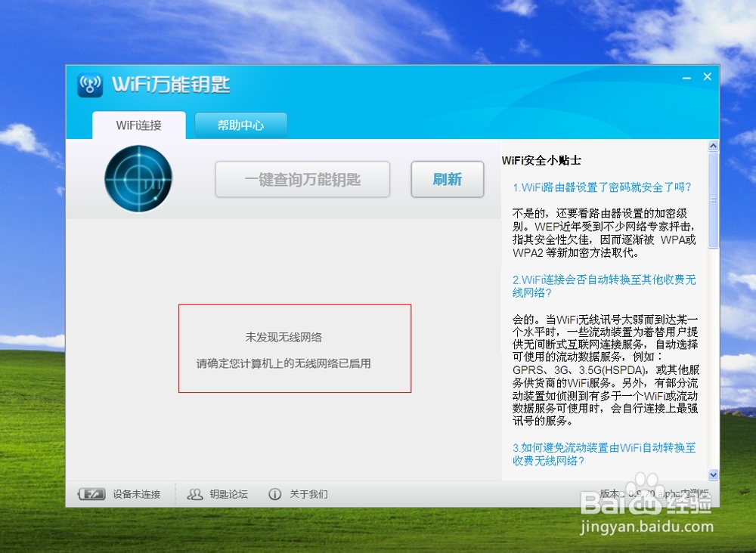The width and height of the screenshot is (756, 553).
Task: Switch to the 帮助中心 tab
Action: 240,125
